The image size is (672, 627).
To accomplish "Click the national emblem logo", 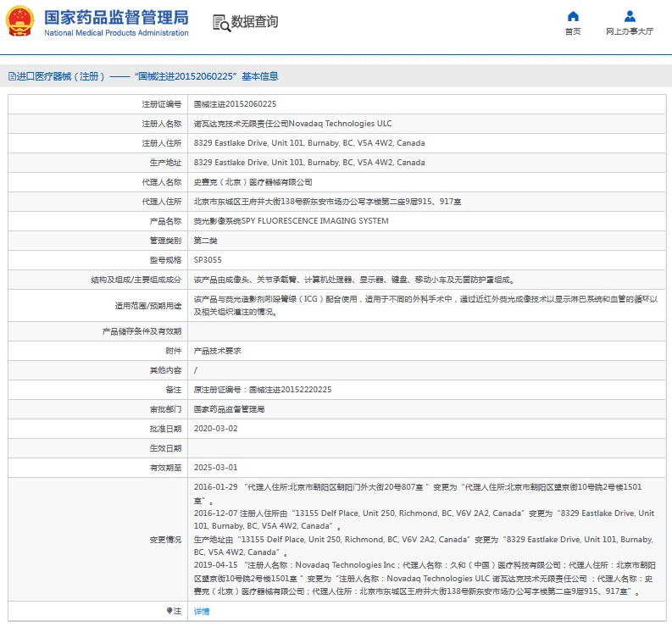I will (19, 21).
